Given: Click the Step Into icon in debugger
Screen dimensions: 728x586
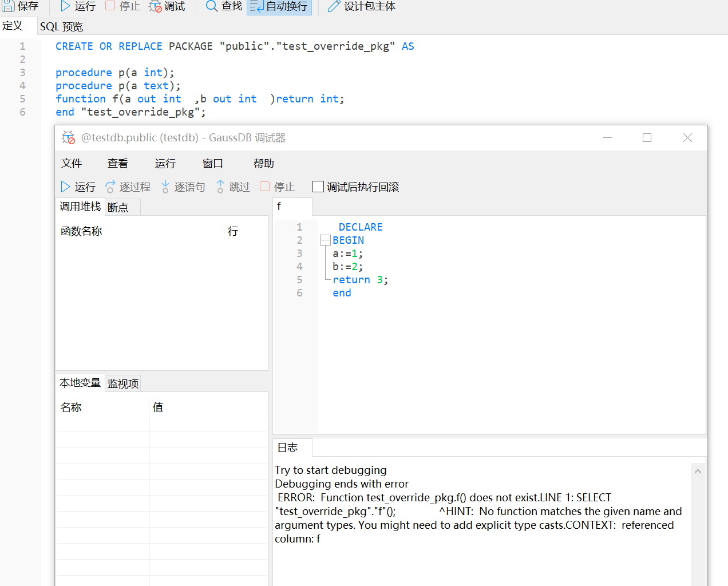Looking at the screenshot, I should (x=165, y=187).
